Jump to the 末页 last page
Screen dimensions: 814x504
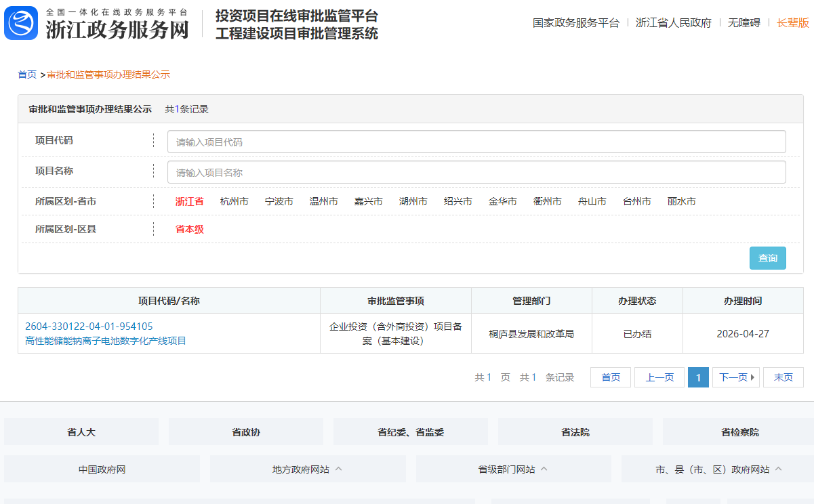pyautogui.click(x=783, y=377)
